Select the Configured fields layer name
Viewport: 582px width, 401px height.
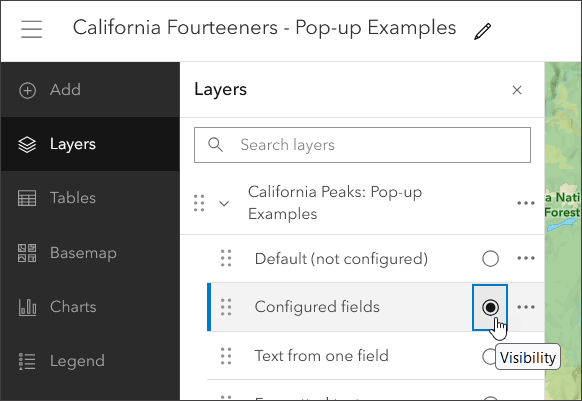317,307
